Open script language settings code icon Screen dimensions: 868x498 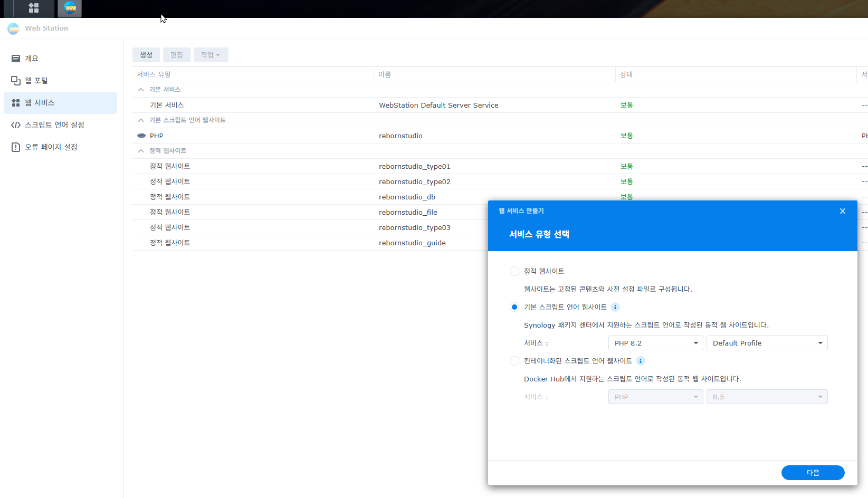(x=16, y=125)
